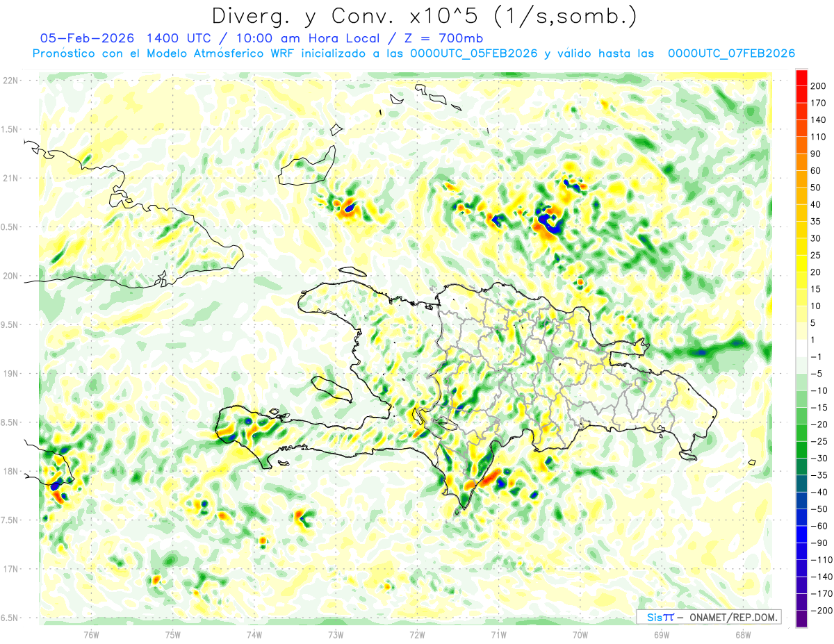
Task: Click the '73W' longitude label
Action: [336, 634]
